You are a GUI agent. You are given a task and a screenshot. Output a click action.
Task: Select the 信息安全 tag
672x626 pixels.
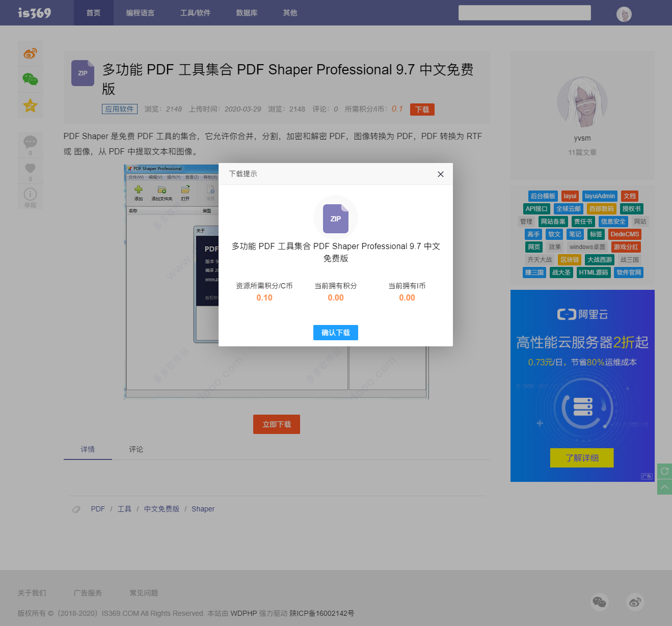pos(613,222)
